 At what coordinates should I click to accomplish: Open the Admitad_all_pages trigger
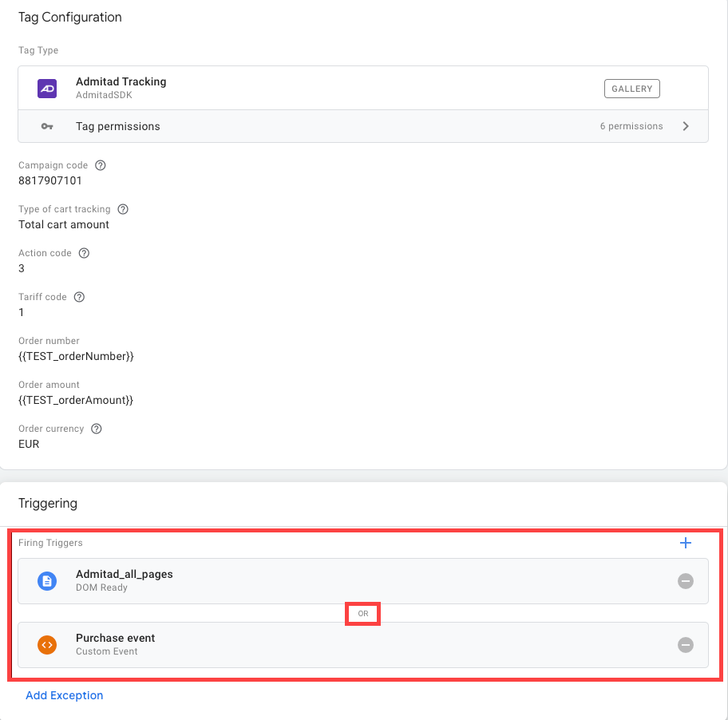(125, 574)
